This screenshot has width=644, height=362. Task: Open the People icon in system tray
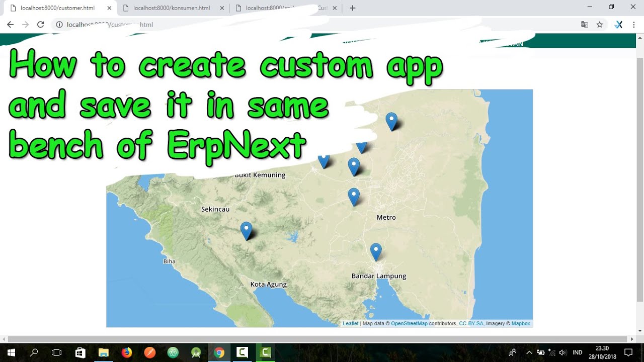coord(513,352)
